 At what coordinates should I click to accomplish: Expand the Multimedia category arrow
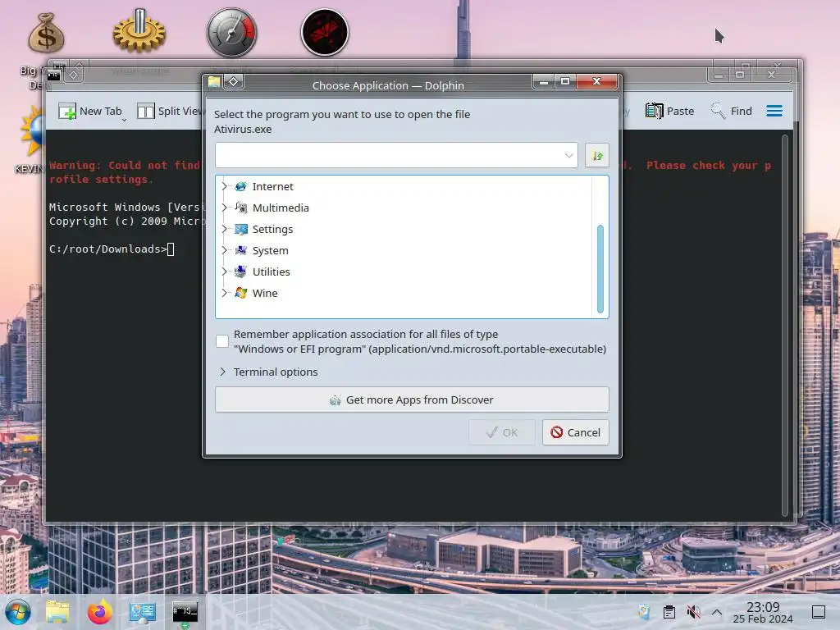225,208
